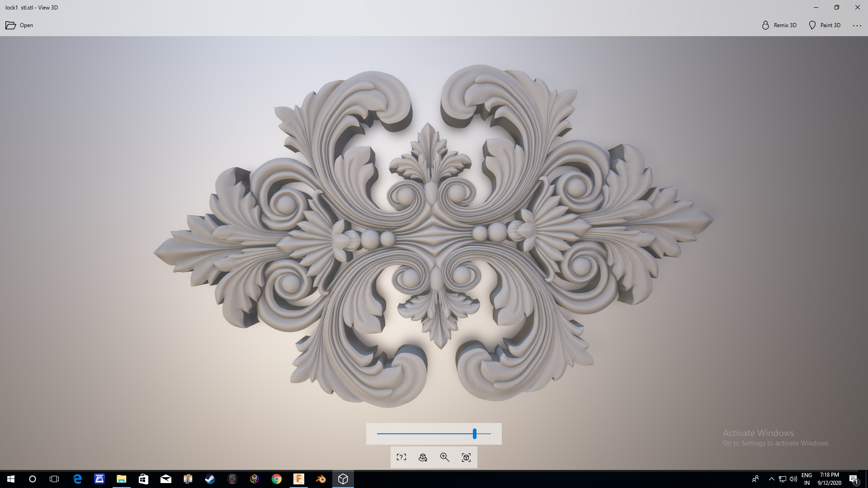
Task: Open the model in Remix 3D
Action: point(779,25)
